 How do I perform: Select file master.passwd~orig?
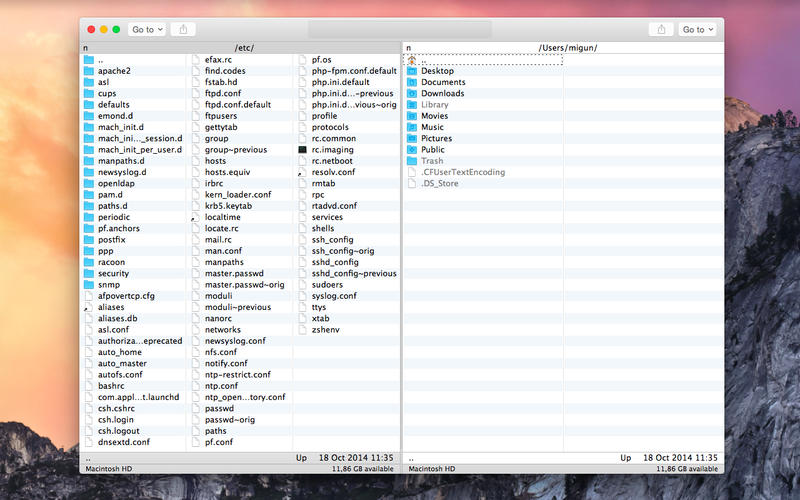[x=244, y=285]
